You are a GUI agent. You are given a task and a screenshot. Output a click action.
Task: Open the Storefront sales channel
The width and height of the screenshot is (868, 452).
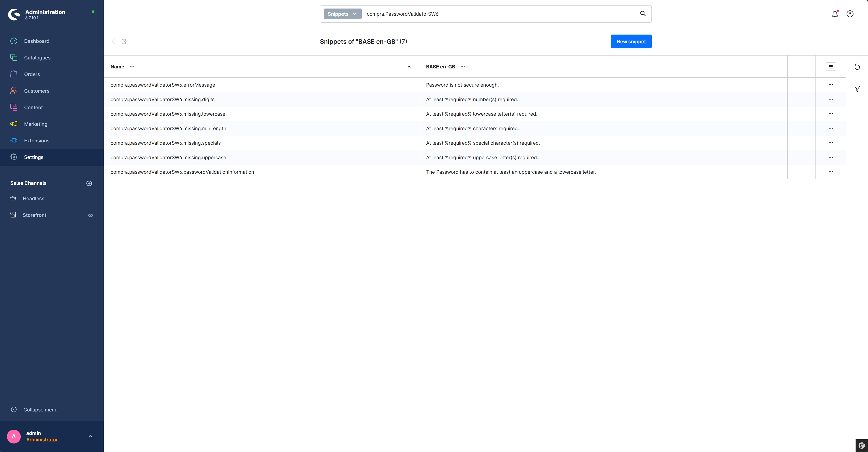click(34, 215)
